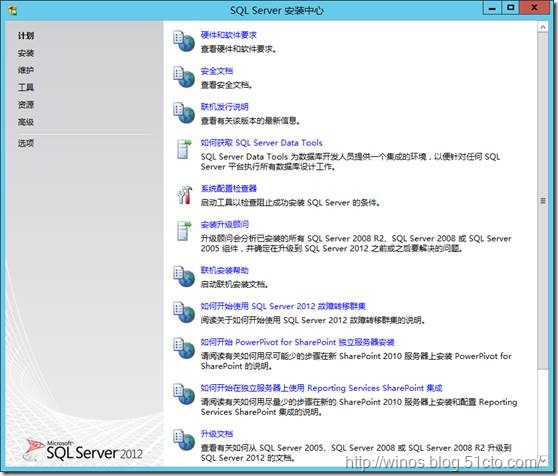The height and width of the screenshot is (476, 558).
Task: Click the text 查看有关该版本的最新信息。
Action: point(250,121)
